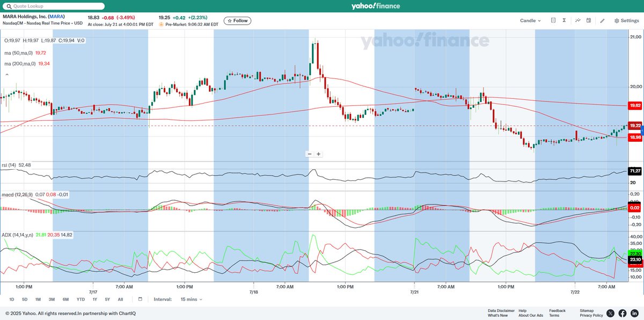
Task: Open the sigma indicators menu icon
Action: [x=564, y=20]
